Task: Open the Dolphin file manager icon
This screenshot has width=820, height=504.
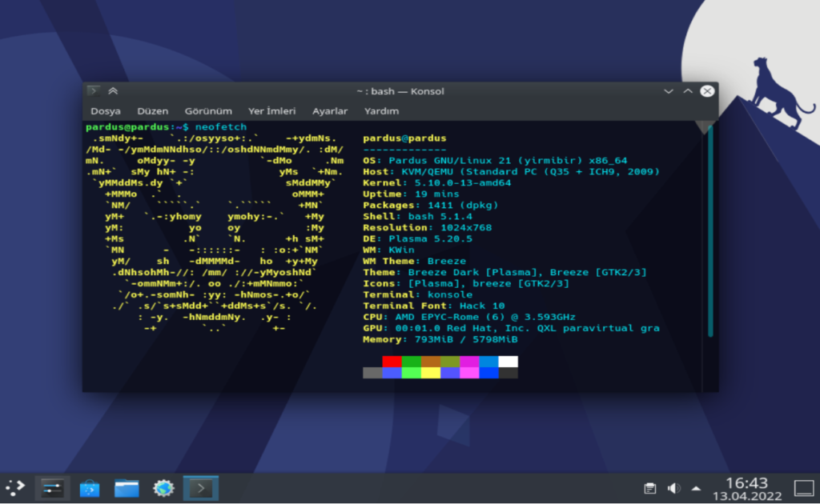Action: coord(127,488)
